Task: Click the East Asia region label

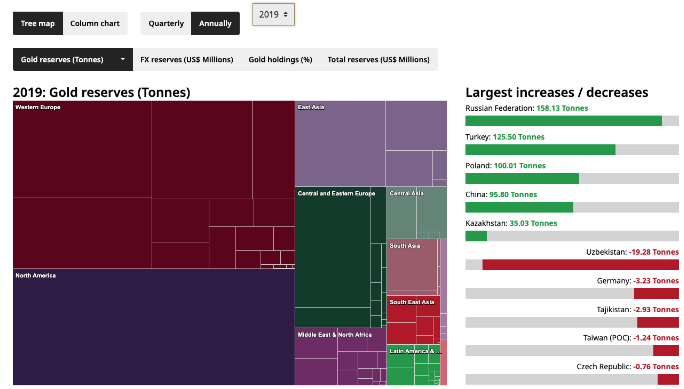Action: tap(311, 107)
